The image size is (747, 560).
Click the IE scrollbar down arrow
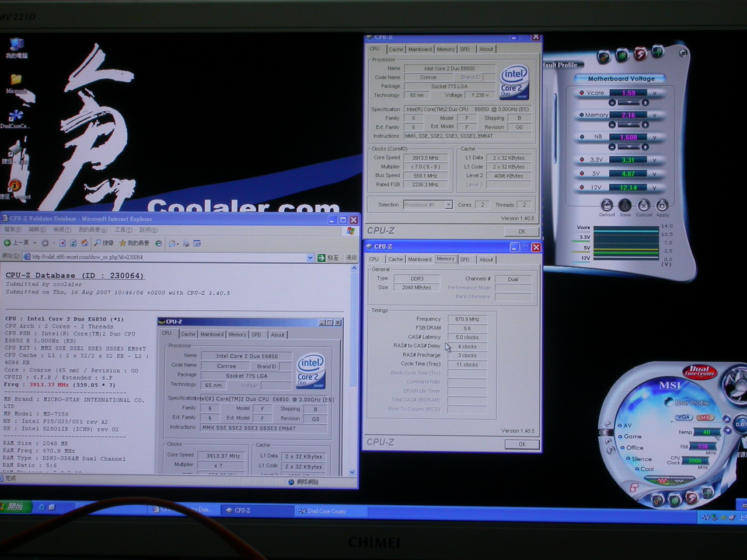coord(352,473)
